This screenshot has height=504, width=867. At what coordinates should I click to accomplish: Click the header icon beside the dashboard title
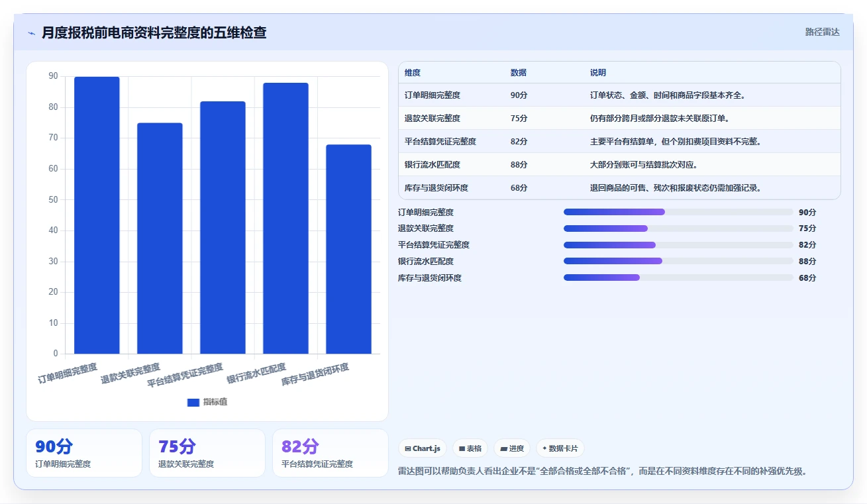(x=31, y=33)
